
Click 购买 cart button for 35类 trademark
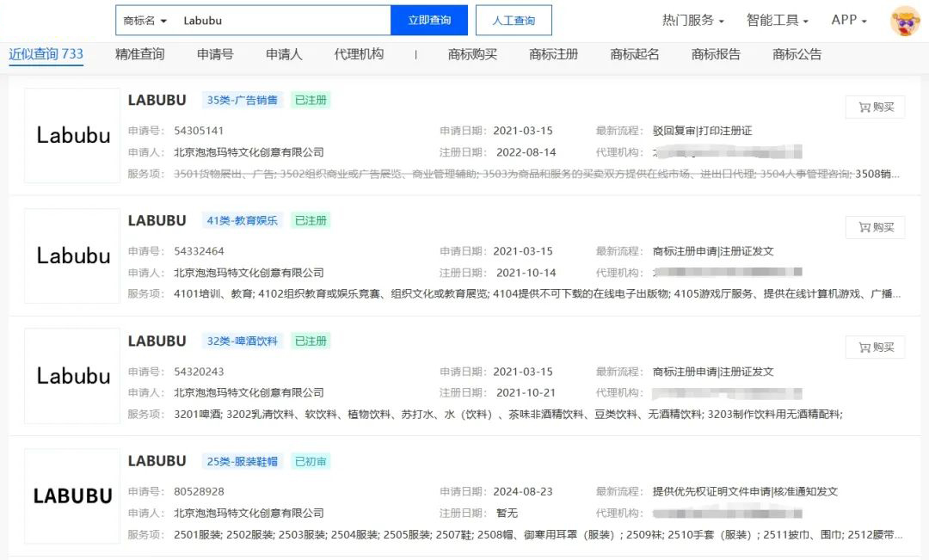pyautogui.click(x=875, y=107)
